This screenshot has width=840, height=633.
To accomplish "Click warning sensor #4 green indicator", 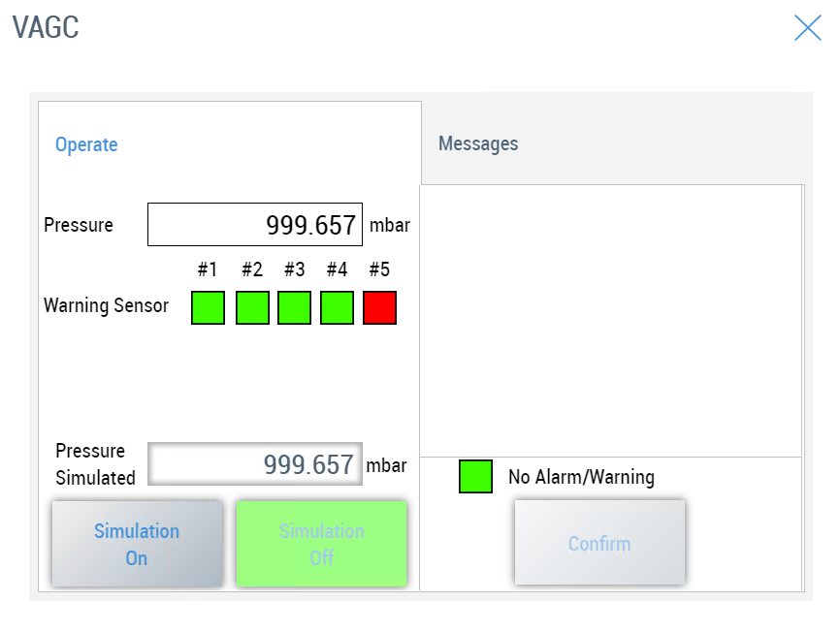I will click(337, 307).
